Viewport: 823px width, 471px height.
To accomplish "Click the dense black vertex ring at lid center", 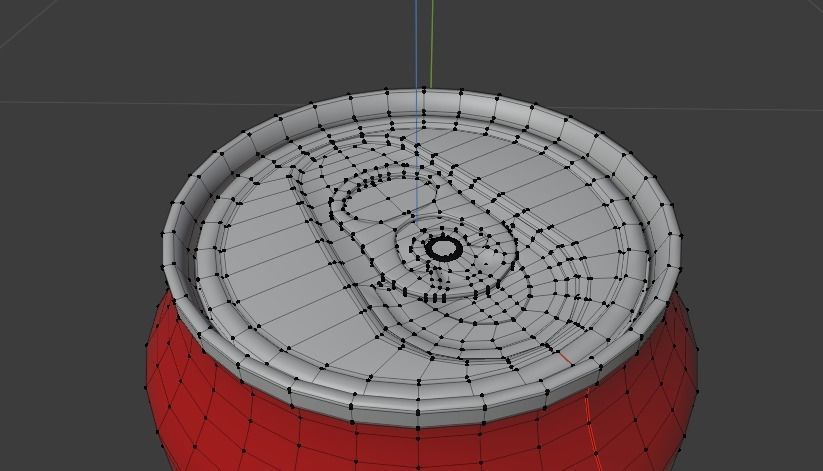I will point(444,248).
